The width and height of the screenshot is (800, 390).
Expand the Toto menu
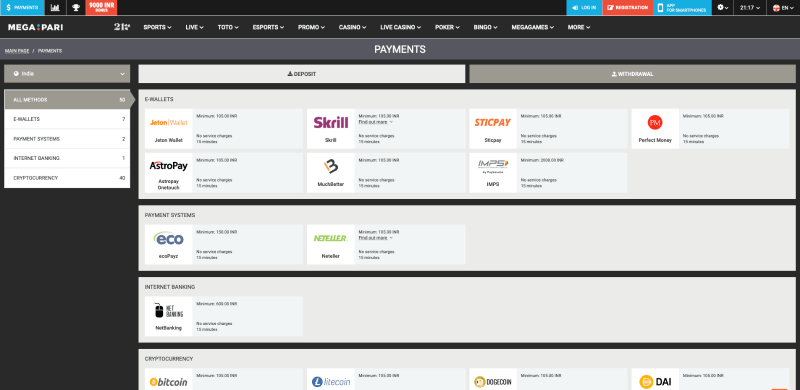(x=228, y=28)
